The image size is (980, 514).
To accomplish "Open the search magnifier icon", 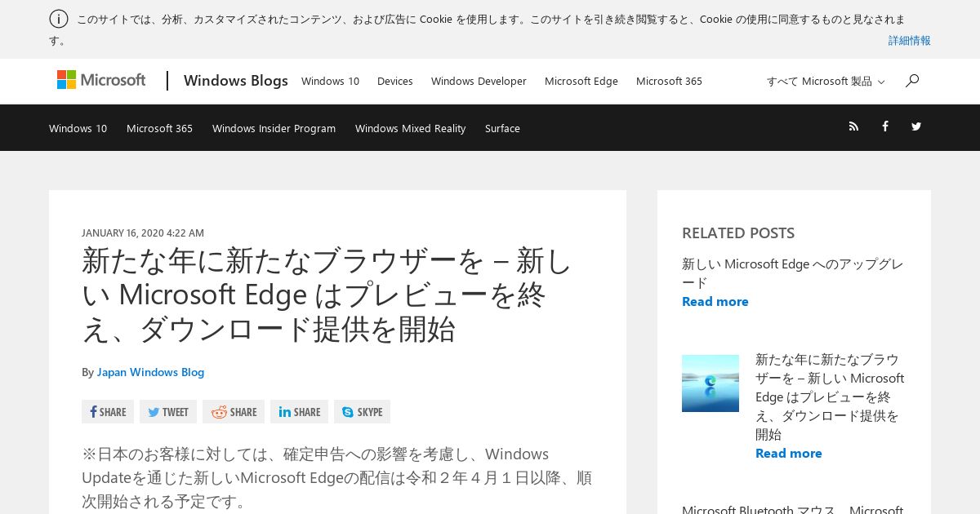I will point(912,80).
